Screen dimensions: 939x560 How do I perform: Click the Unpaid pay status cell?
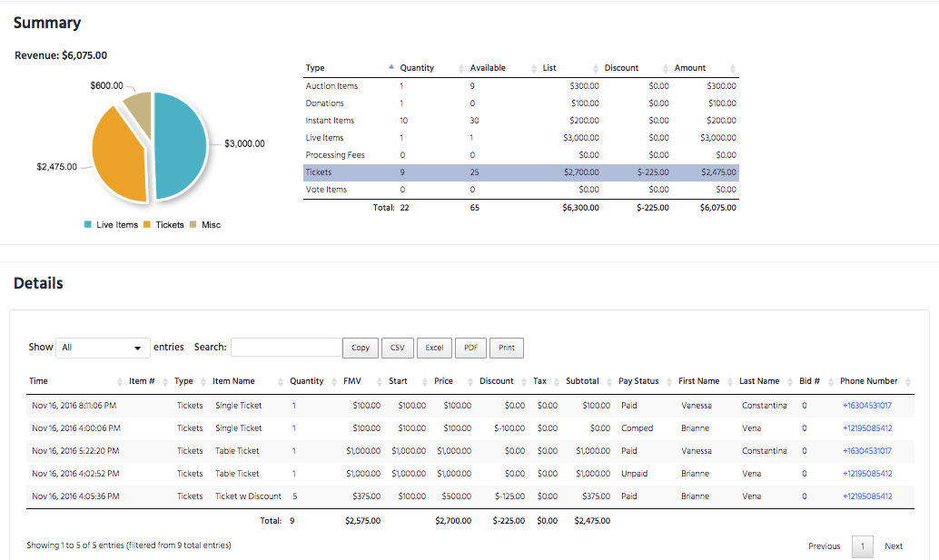(634, 474)
